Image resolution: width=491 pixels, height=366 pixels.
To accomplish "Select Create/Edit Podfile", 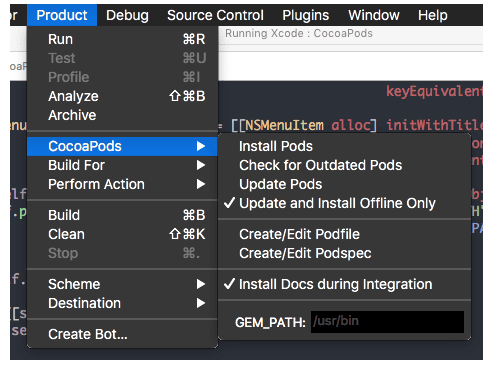I will 344,234.
